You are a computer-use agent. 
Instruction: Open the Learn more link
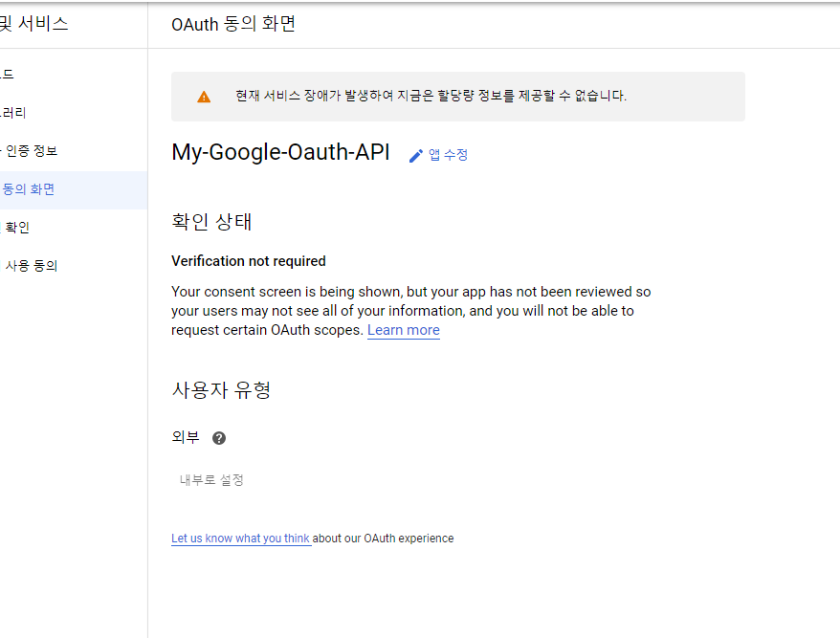pos(403,330)
